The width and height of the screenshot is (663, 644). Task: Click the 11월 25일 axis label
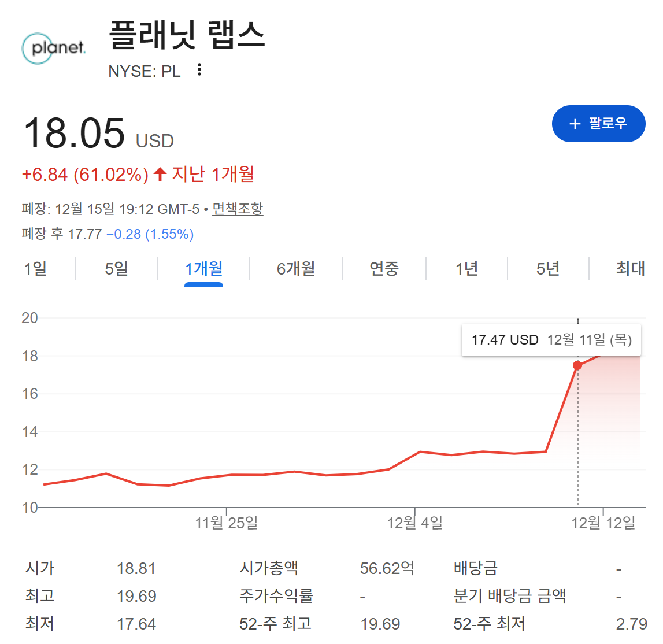coord(226,523)
